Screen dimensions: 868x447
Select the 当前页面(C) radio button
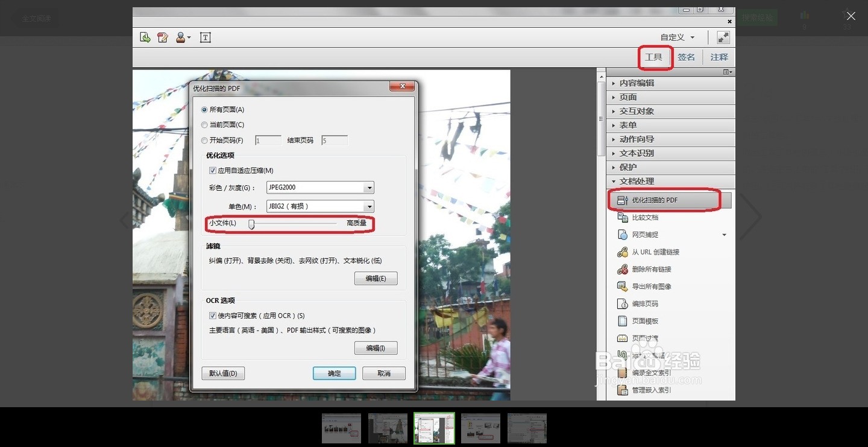205,125
